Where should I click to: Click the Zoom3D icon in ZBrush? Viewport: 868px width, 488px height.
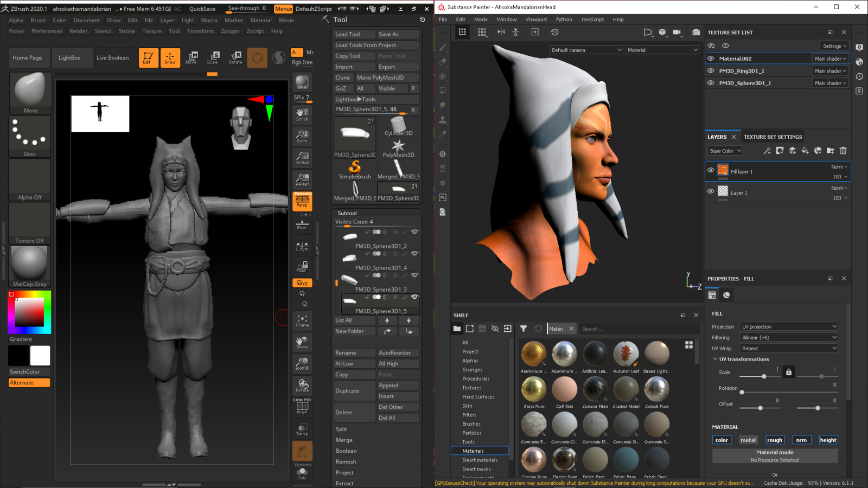pos(302,364)
